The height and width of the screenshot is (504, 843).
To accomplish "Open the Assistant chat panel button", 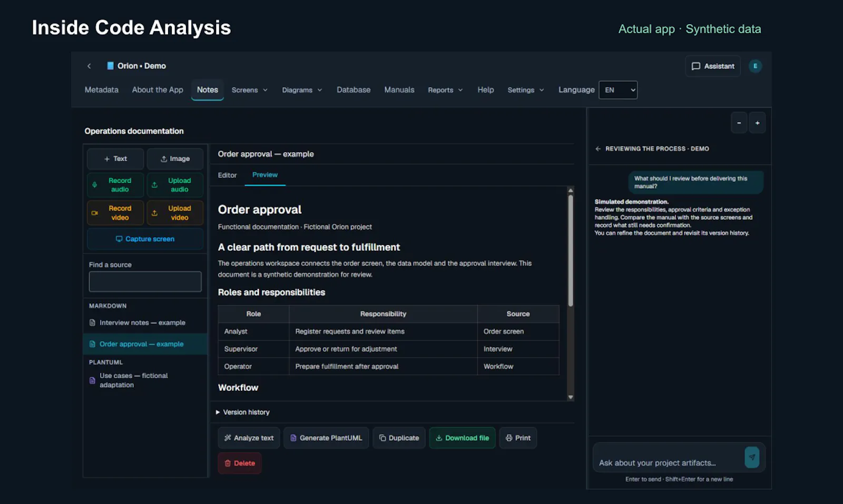I will pyautogui.click(x=713, y=66).
